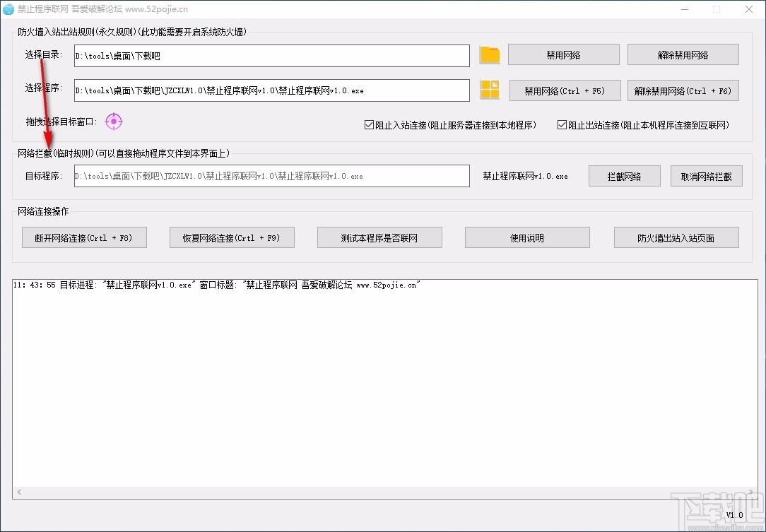
Task: Click the 解除禁用网络 button for directory
Action: (x=683, y=54)
